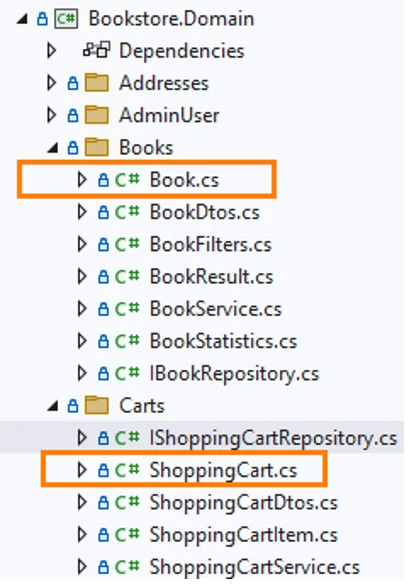
Task: Click the Addresses folder icon
Action: [x=97, y=83]
